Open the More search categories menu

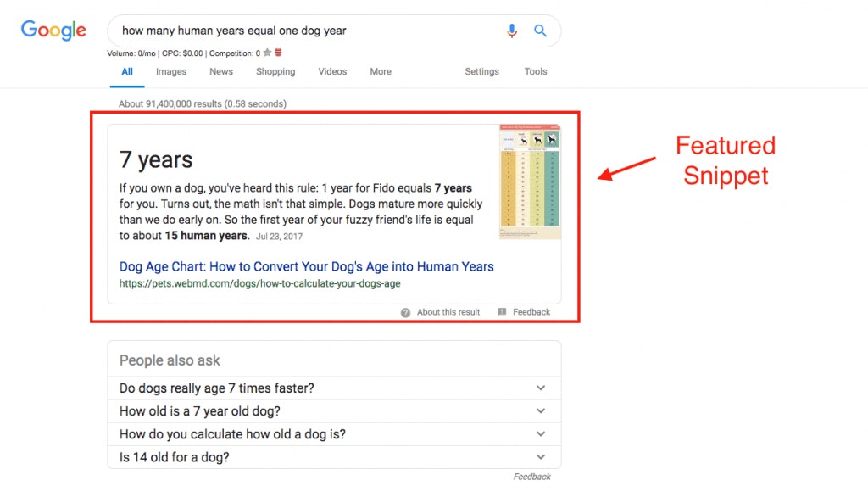tap(381, 72)
